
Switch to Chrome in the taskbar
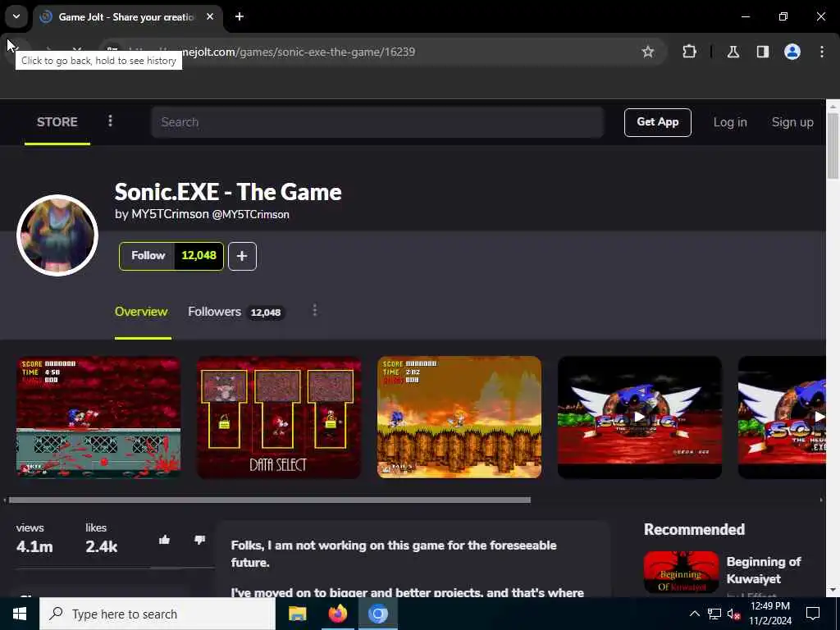[x=377, y=614]
